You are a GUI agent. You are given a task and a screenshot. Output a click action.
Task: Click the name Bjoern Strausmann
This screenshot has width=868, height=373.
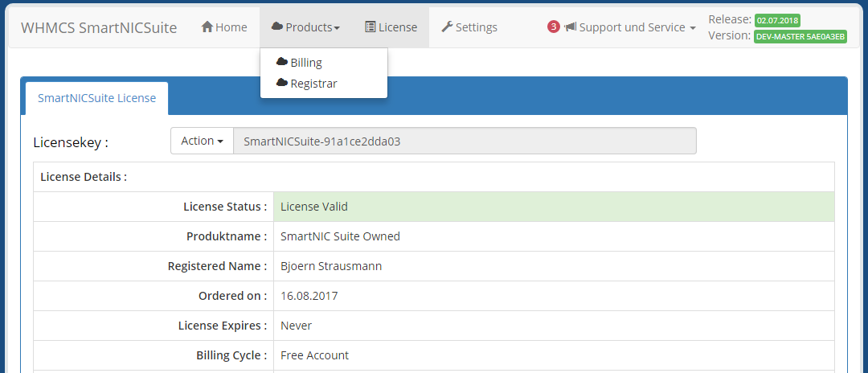click(x=331, y=266)
